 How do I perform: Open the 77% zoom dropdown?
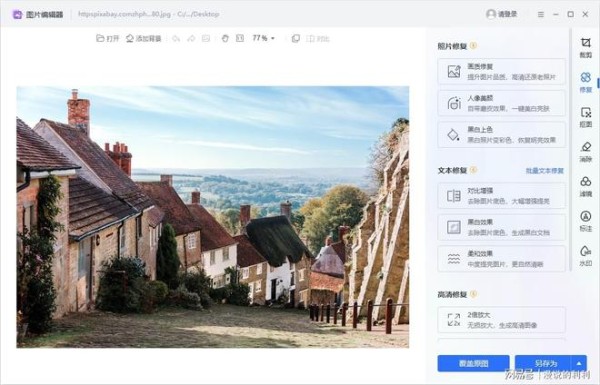click(x=263, y=38)
